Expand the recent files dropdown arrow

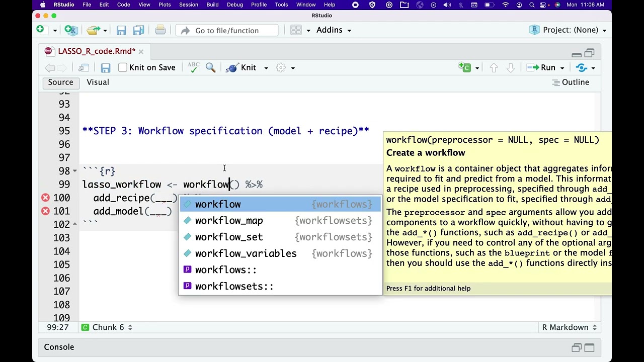(x=105, y=31)
